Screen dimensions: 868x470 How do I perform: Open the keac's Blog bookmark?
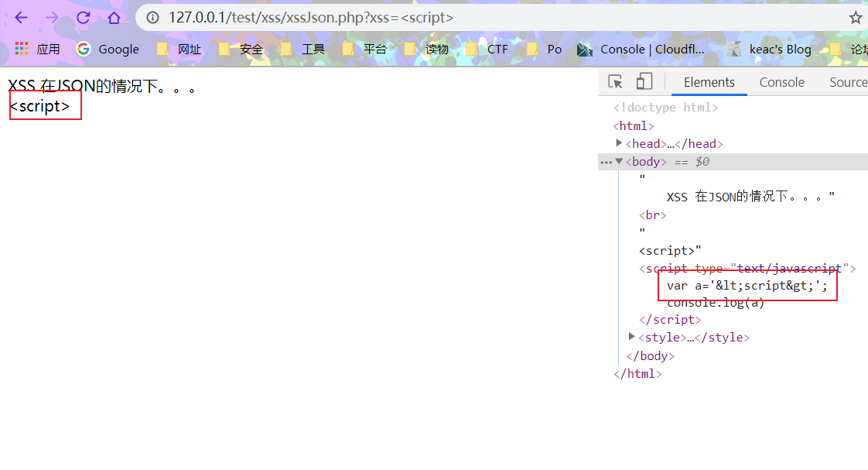769,50
